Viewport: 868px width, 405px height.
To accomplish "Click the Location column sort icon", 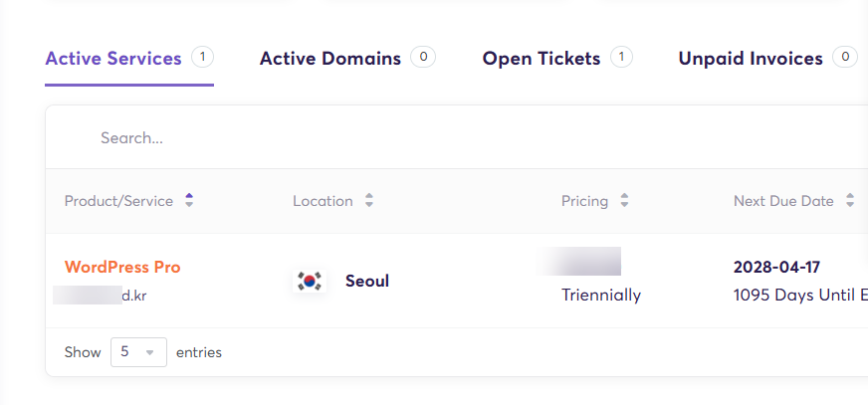I will coord(369,200).
